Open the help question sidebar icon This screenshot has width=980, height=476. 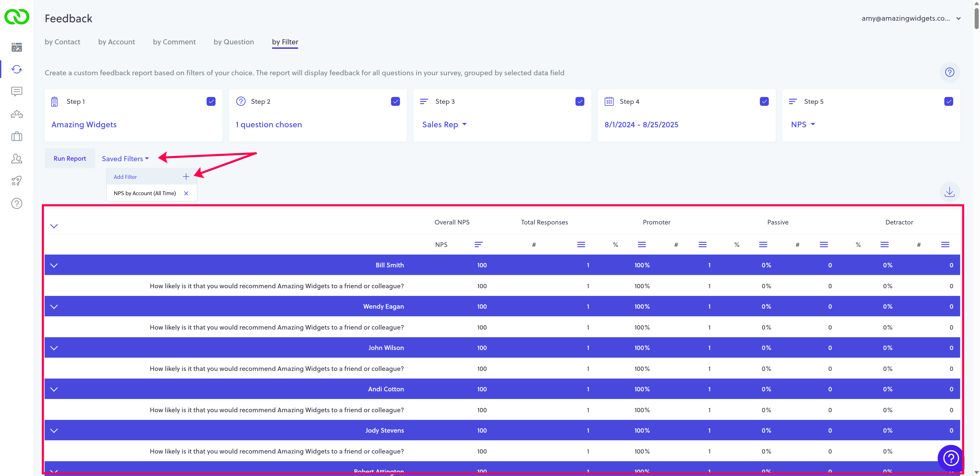tap(17, 204)
